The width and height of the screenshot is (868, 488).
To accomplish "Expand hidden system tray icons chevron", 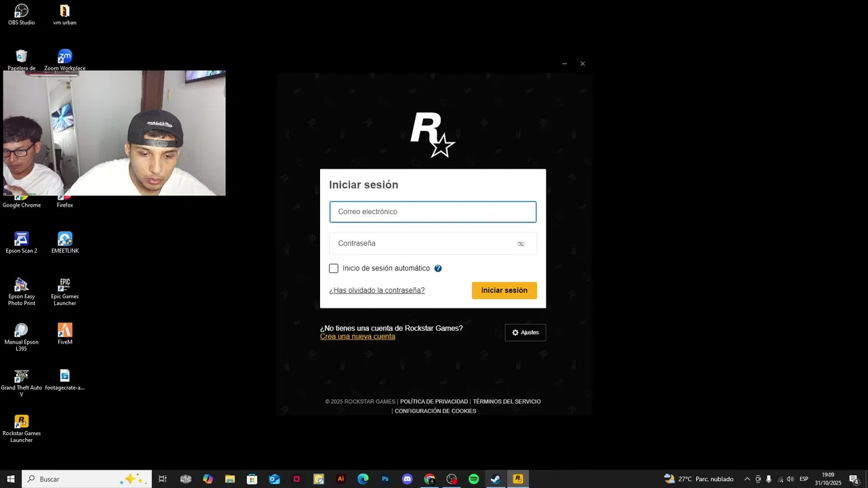I will coord(747,479).
